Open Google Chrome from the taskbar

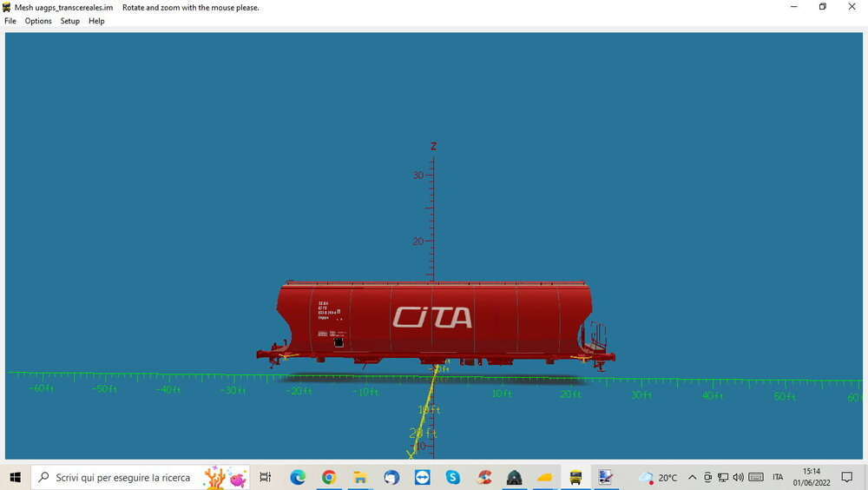click(329, 477)
